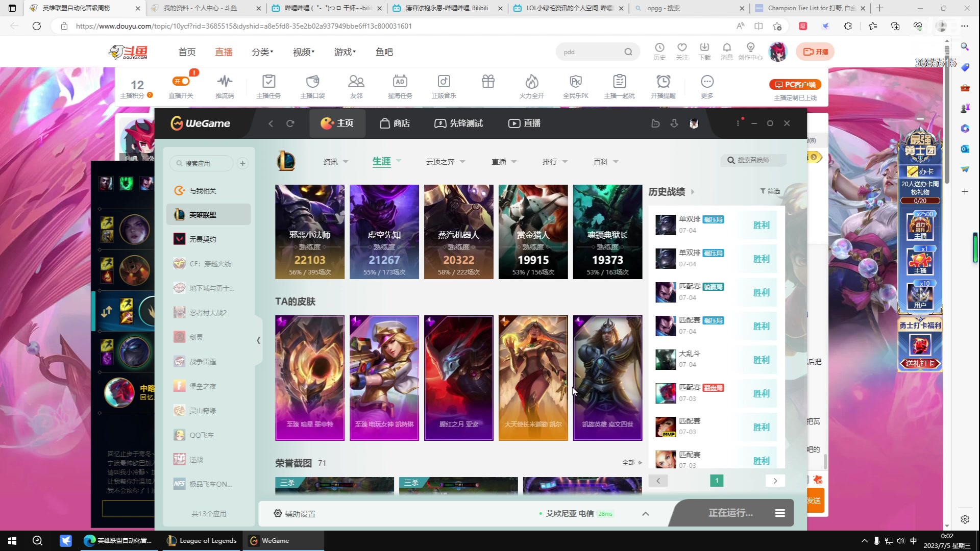Open 主播一起玩 icon
This screenshot has width=980, height=551.
pos(619,86)
